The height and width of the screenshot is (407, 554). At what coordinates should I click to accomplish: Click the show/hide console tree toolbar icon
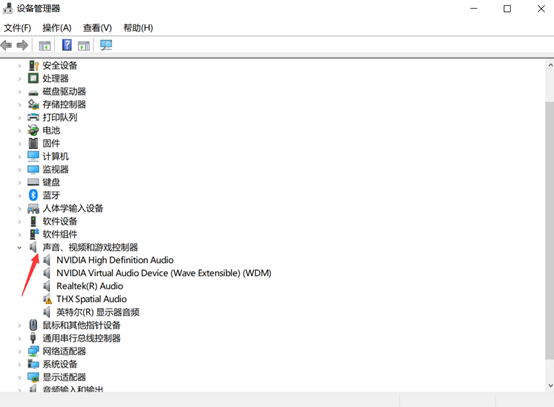click(x=45, y=46)
